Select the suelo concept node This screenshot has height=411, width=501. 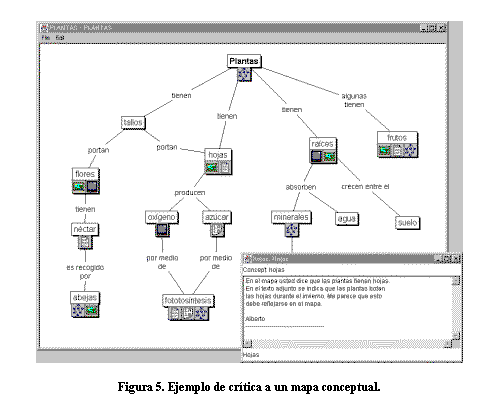[x=407, y=223]
